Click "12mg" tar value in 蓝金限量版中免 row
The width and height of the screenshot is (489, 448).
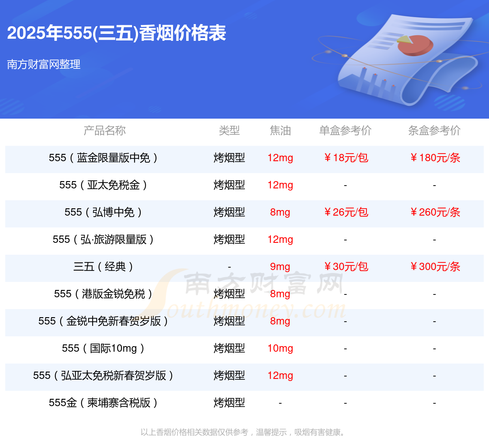[280, 158]
